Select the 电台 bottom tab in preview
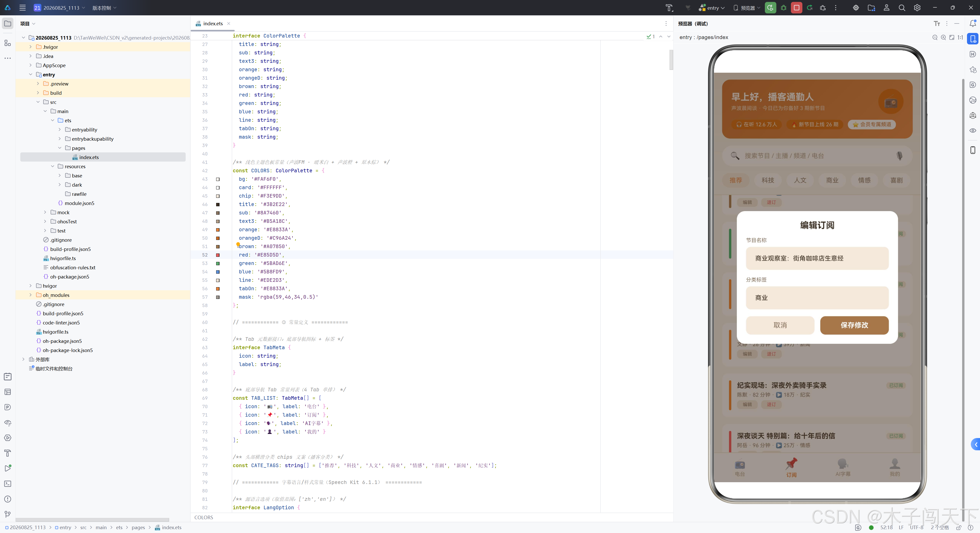This screenshot has height=533, width=980. pyautogui.click(x=740, y=468)
